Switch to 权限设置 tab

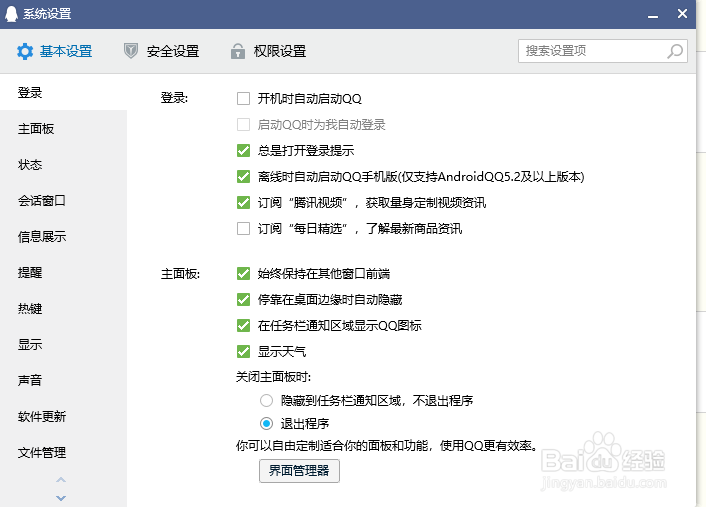pyautogui.click(x=268, y=51)
